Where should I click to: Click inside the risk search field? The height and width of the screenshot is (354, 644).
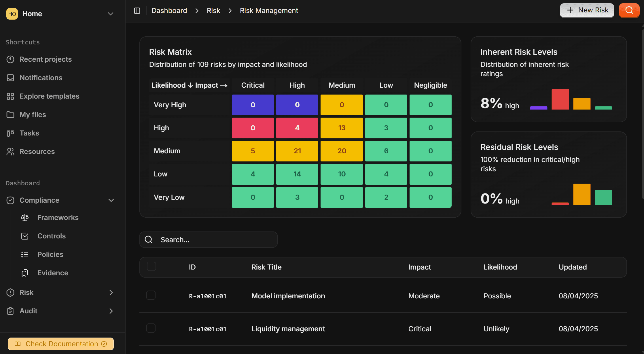(208, 240)
